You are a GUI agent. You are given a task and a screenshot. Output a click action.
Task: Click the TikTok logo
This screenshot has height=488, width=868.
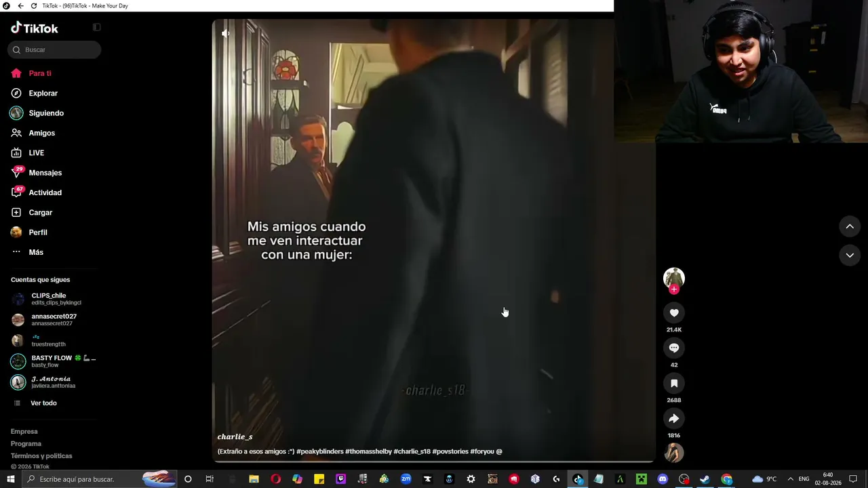click(35, 28)
